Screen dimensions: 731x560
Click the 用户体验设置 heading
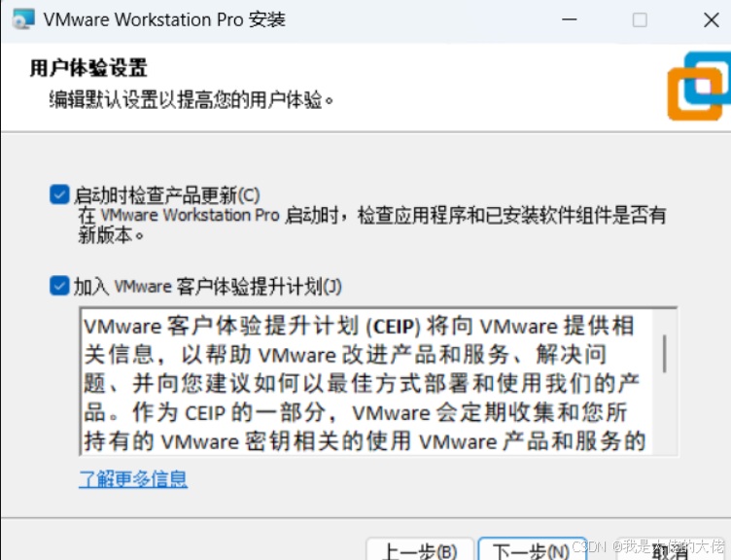coord(88,68)
